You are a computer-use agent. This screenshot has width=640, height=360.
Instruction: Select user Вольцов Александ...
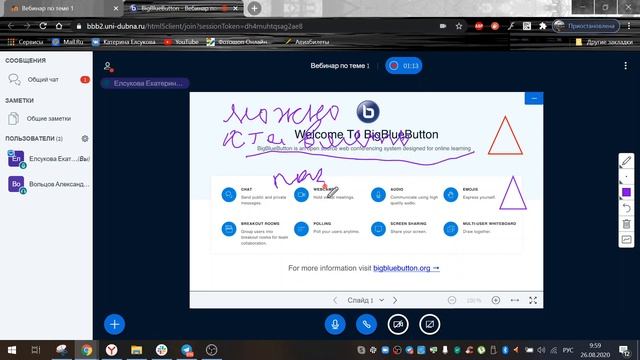[48, 184]
